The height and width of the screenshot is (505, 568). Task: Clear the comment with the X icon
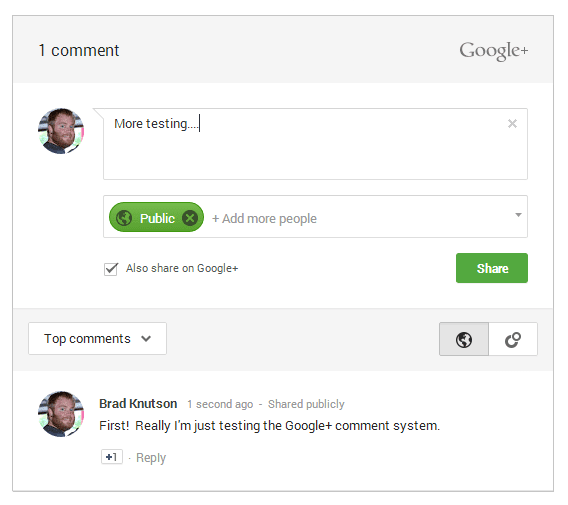[x=512, y=124]
